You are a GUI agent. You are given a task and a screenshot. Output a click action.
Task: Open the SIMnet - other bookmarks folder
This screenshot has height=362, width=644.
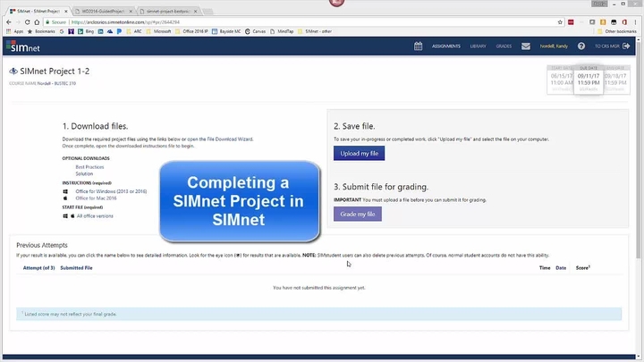[315, 31]
